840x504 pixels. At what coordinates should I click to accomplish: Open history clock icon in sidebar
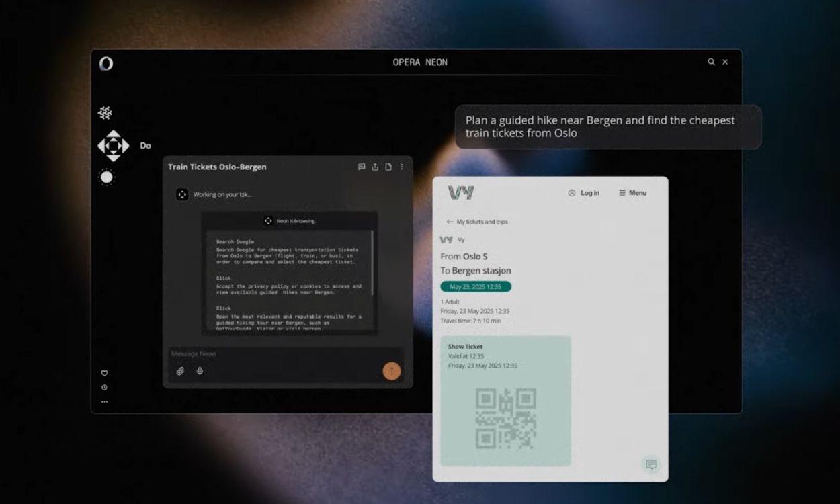coord(104,388)
